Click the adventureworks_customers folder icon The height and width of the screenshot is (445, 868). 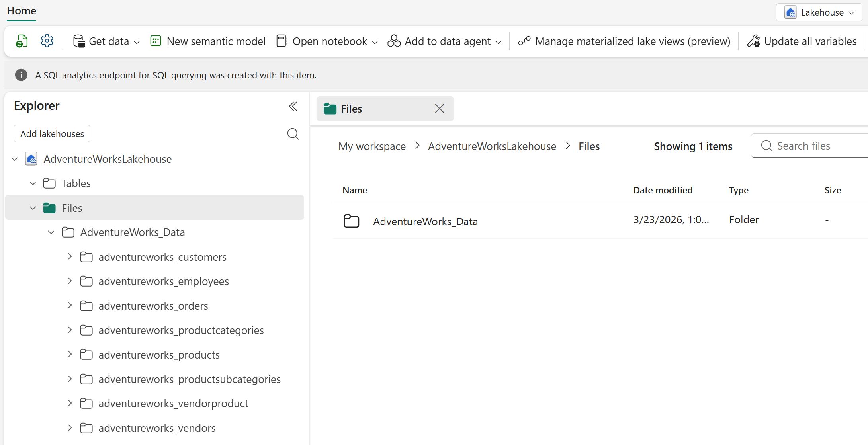(x=86, y=257)
